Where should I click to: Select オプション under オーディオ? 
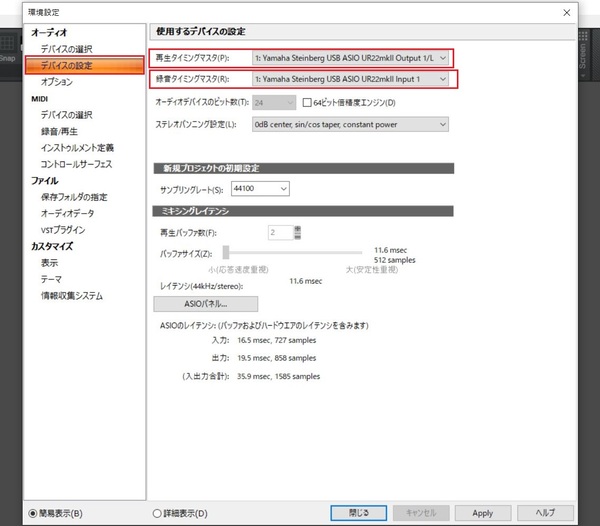tap(56, 82)
